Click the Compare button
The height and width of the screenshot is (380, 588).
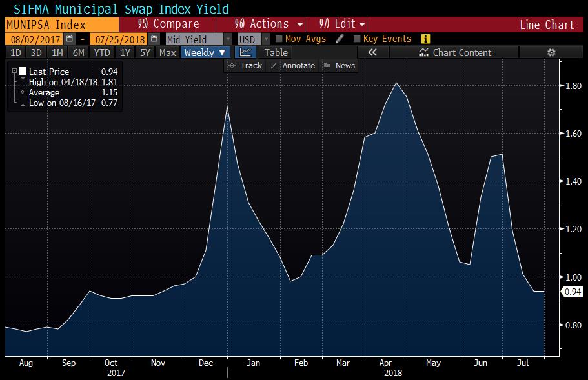pyautogui.click(x=168, y=24)
